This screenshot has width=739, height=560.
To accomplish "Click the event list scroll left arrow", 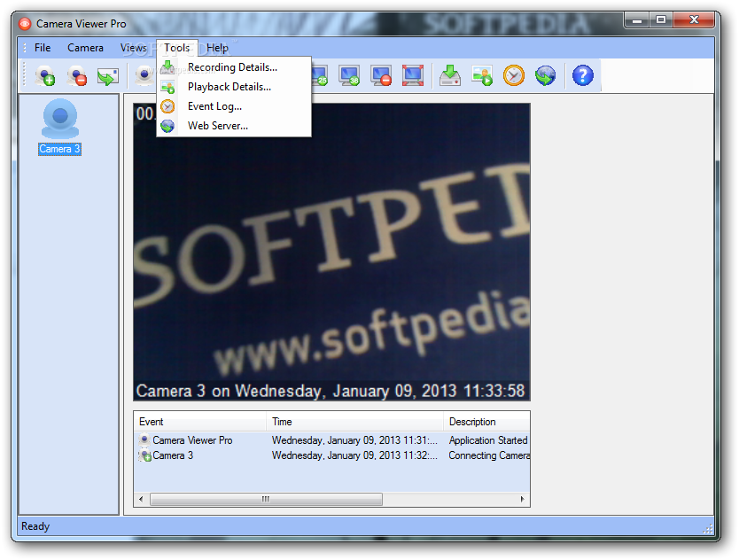I will tap(141, 499).
